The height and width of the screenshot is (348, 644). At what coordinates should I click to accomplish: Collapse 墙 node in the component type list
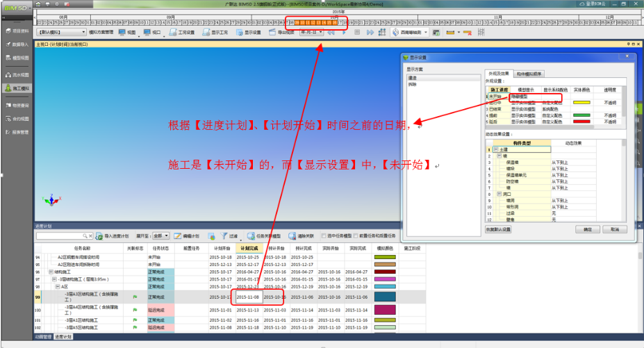[x=499, y=156]
